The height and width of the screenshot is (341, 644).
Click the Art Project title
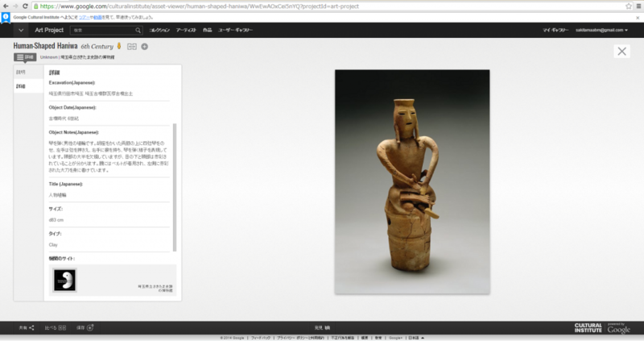(49, 30)
